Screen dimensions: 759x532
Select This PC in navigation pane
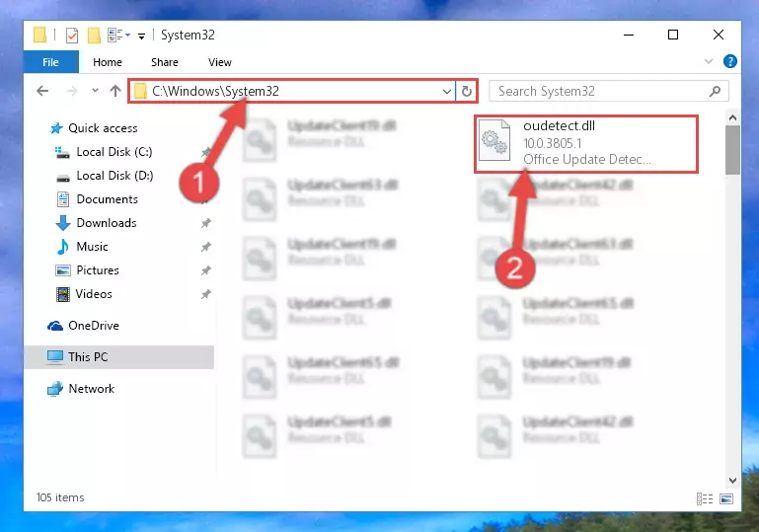click(x=119, y=356)
